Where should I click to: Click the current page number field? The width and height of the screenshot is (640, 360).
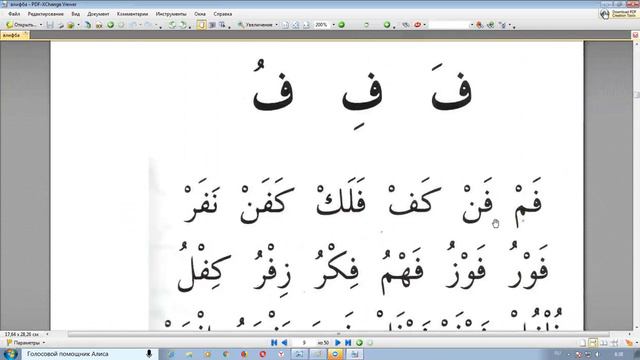pos(304,343)
